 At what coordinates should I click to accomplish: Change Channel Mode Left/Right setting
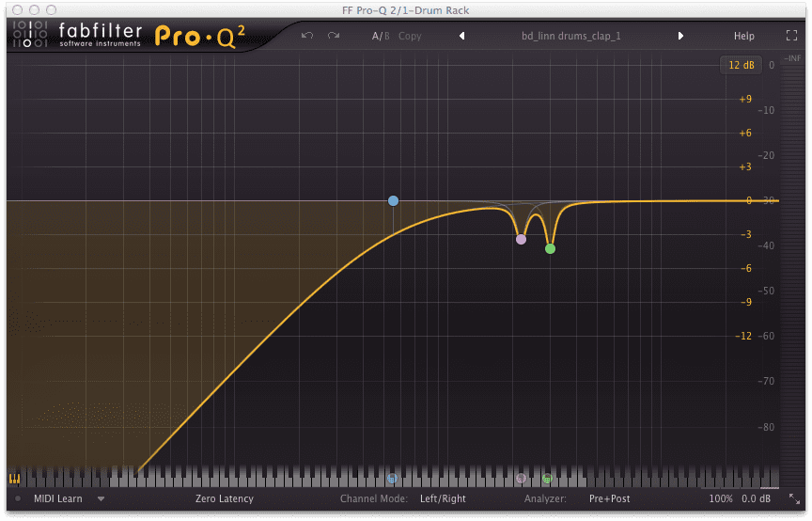[x=443, y=498]
